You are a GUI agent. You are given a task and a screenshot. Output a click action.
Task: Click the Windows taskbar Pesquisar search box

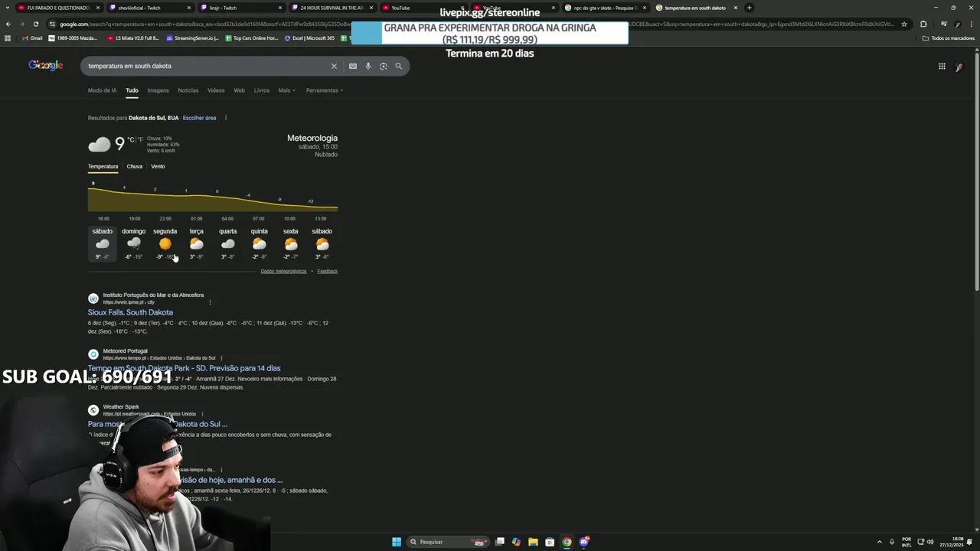[449, 542]
